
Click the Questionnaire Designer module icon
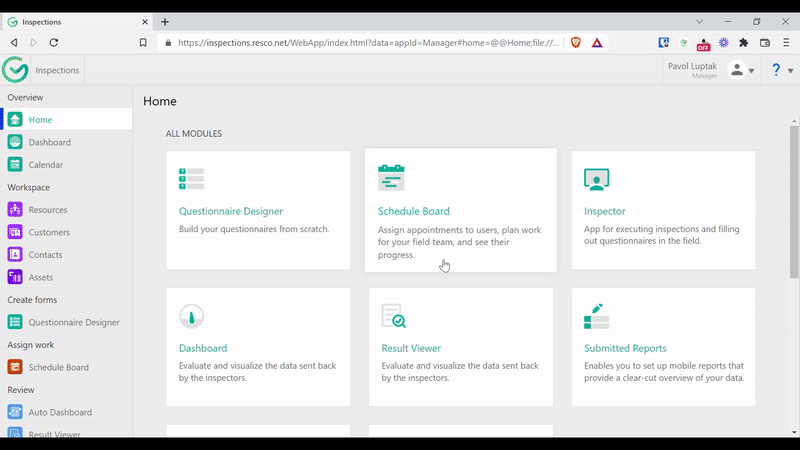191,179
